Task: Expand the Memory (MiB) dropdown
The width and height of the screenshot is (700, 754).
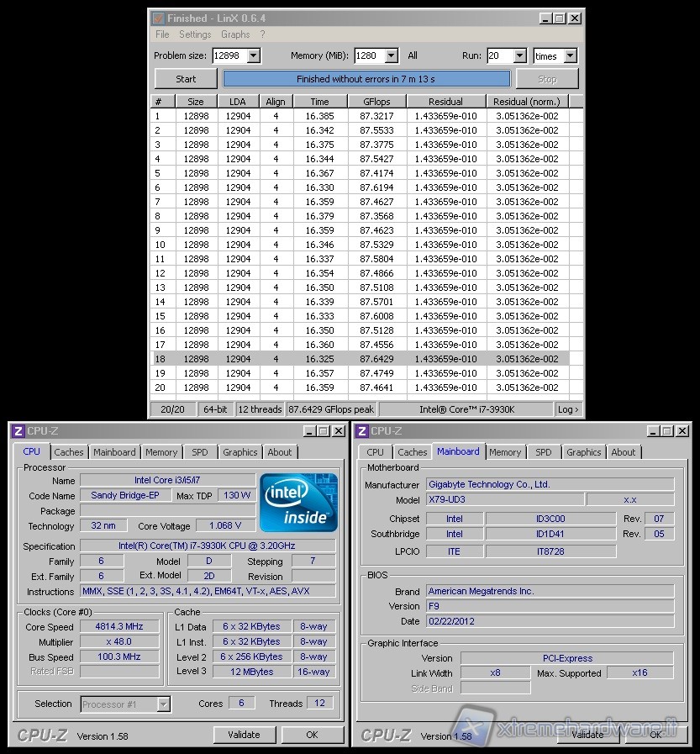Action: point(390,56)
